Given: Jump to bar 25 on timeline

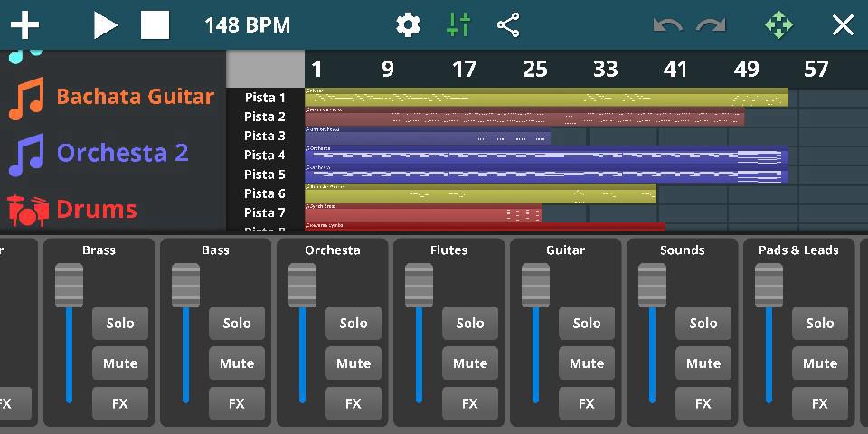Looking at the screenshot, I should [x=534, y=70].
